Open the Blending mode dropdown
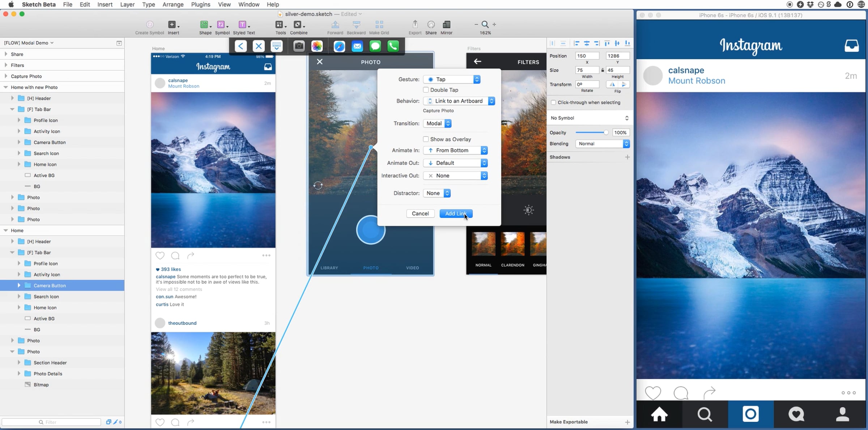The height and width of the screenshot is (430, 868). coord(603,144)
